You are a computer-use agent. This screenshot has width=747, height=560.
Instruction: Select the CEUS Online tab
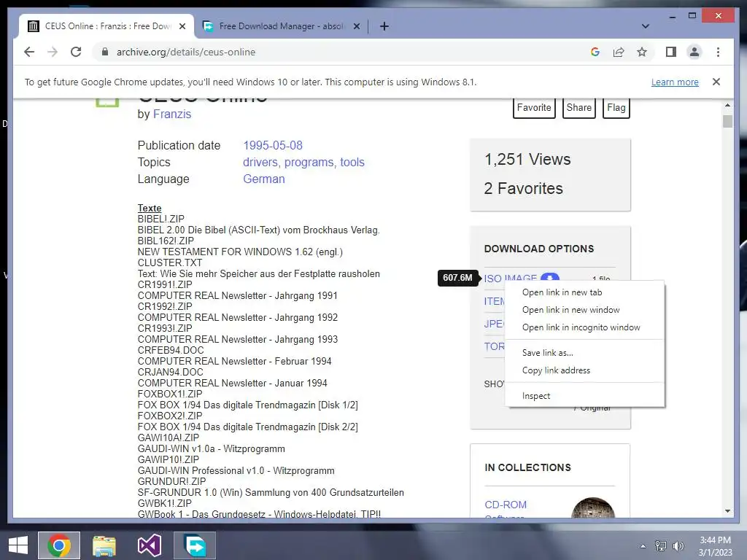tap(107, 26)
